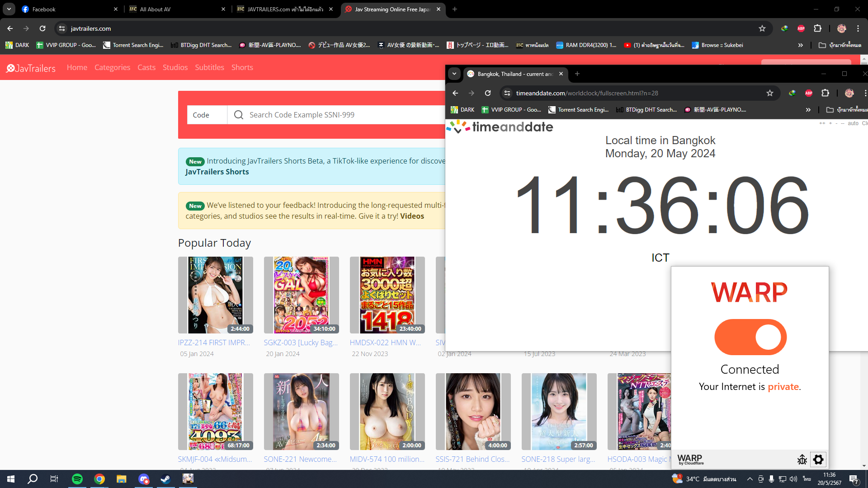Screen dimensions: 868x488
Task: Open Task View on taskbar
Action: (54, 479)
